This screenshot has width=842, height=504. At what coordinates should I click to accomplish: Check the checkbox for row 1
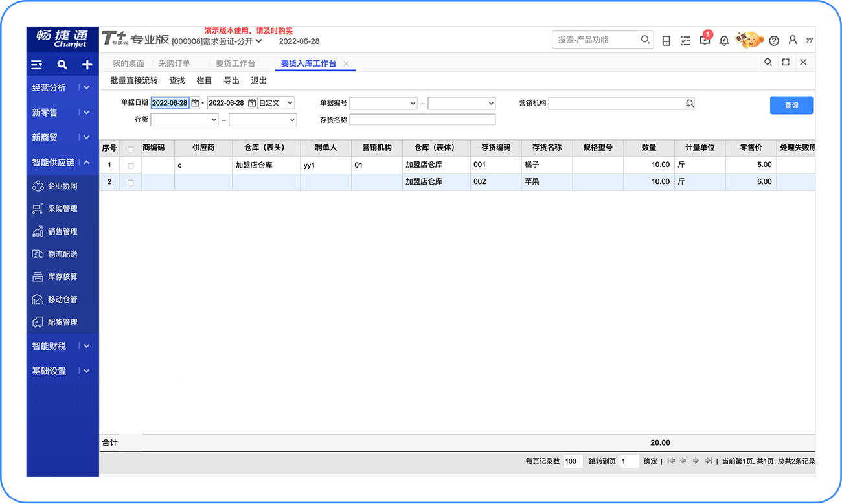pos(131,166)
